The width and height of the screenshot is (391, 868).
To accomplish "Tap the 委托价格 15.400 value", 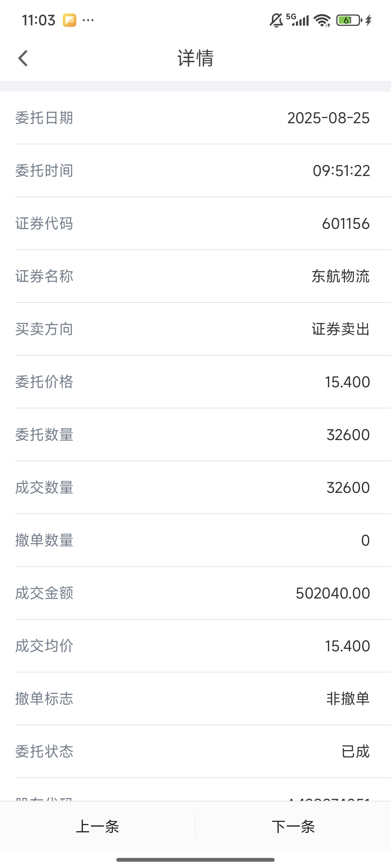I will coord(347,382).
